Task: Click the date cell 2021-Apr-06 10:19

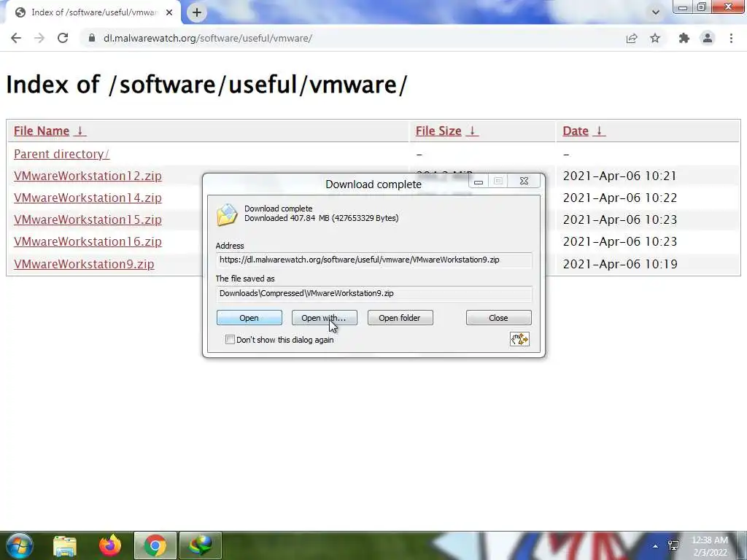Action: tap(620, 264)
